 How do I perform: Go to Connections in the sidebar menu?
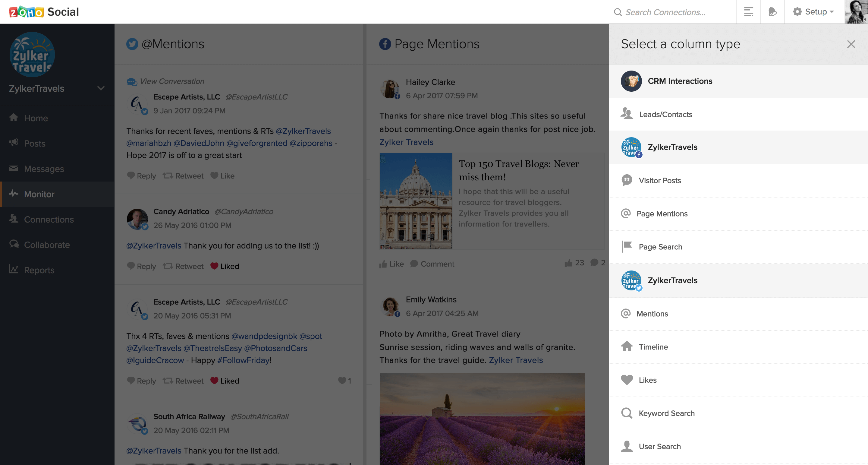click(49, 219)
